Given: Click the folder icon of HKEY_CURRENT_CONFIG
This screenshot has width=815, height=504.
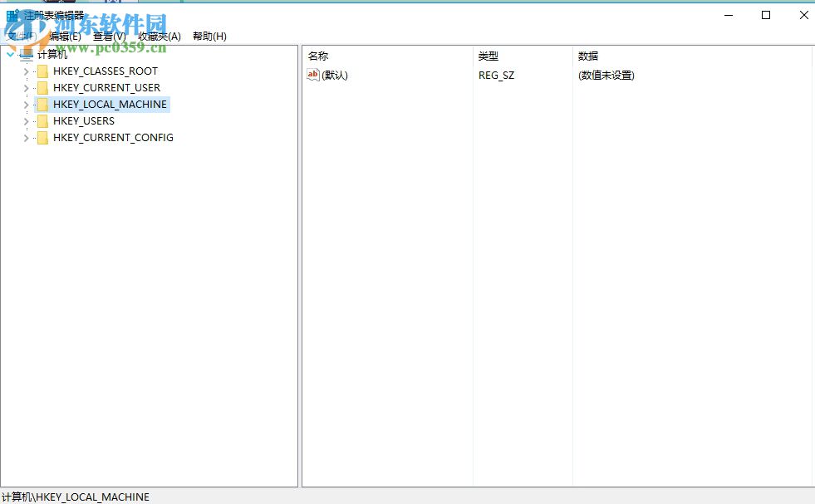Looking at the screenshot, I should tap(43, 138).
